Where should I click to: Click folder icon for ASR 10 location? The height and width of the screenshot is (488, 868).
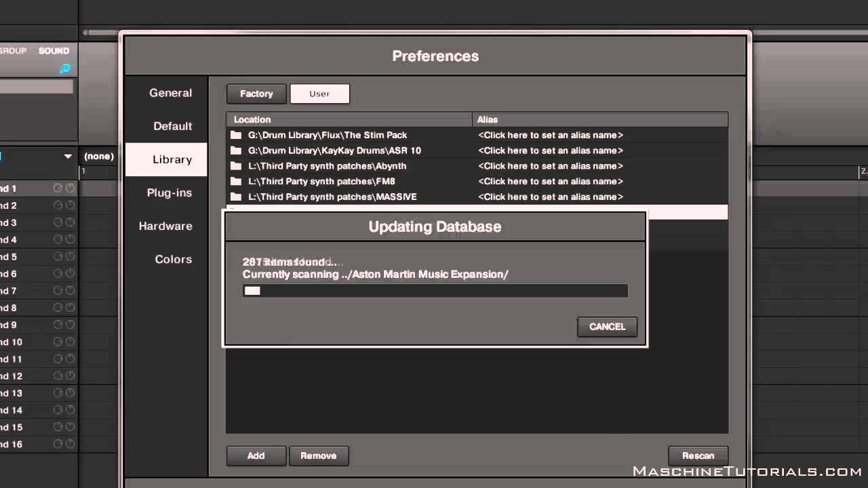(x=236, y=150)
